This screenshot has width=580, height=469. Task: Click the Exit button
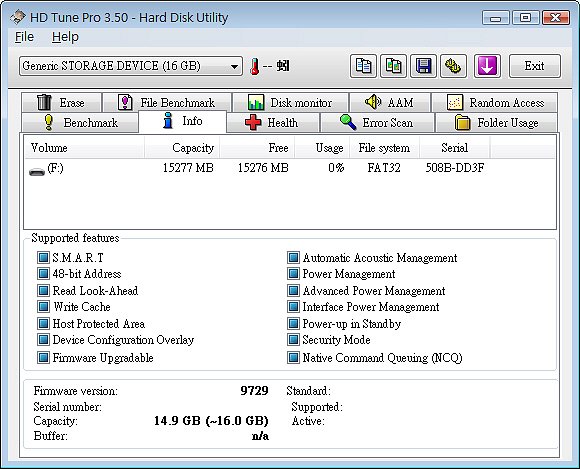point(535,66)
